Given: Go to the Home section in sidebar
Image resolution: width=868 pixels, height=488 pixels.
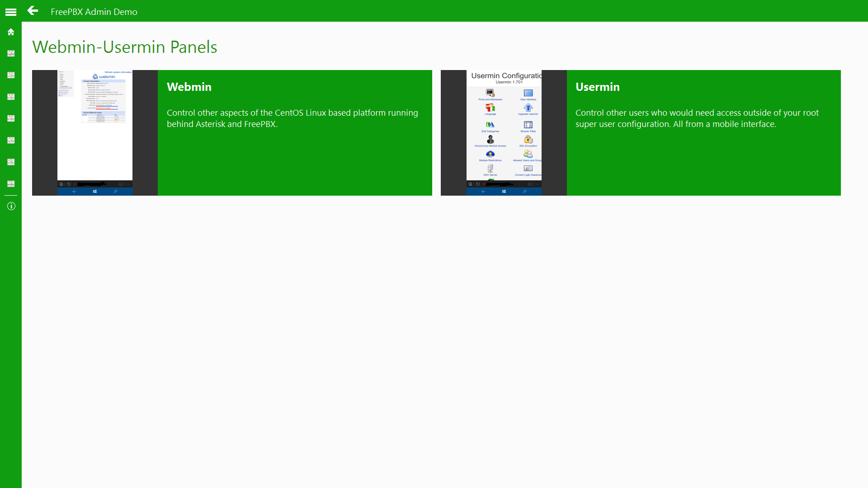Looking at the screenshot, I should [10, 32].
